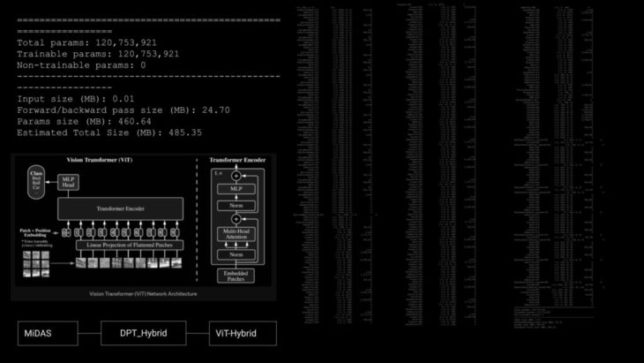Screen dimensions: 644x363
Task: Click the MiDAS box
Action: click(x=46, y=333)
